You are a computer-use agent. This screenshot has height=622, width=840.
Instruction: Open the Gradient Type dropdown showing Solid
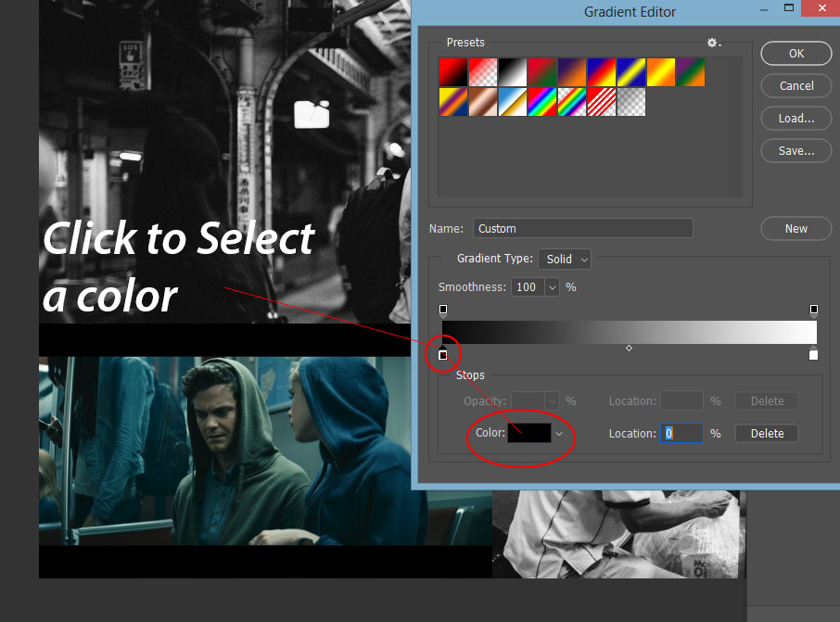(x=564, y=259)
